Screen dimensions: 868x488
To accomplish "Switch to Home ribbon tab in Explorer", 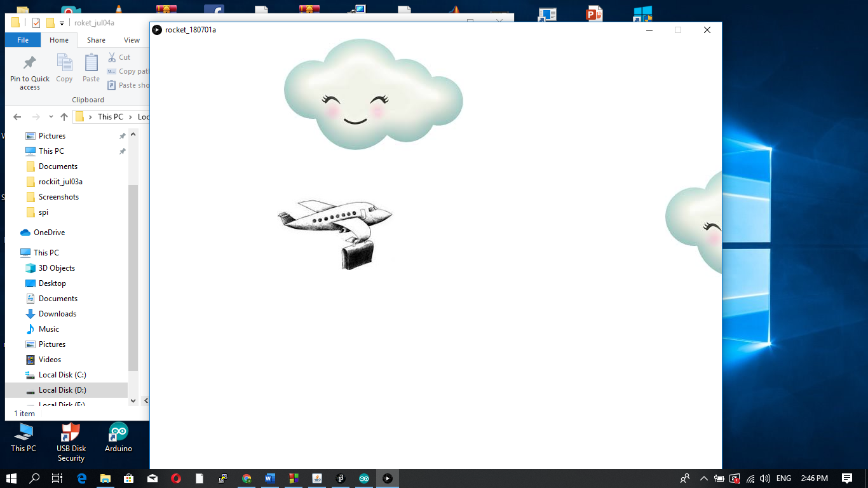I will click(59, 40).
